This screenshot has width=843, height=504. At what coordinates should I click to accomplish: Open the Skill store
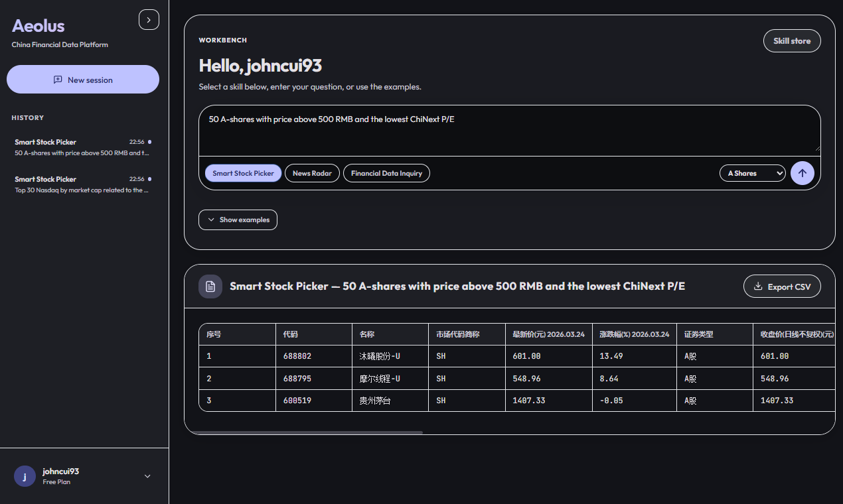(x=791, y=40)
